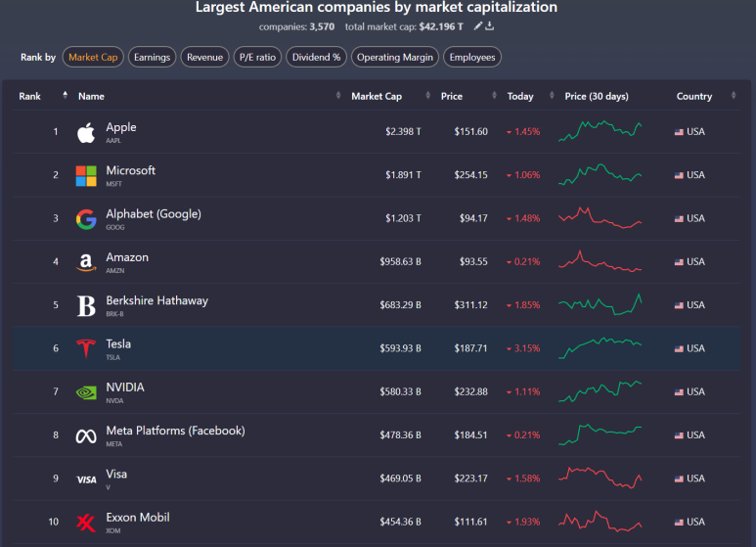Click the download icon beside total market cap

coord(489,26)
